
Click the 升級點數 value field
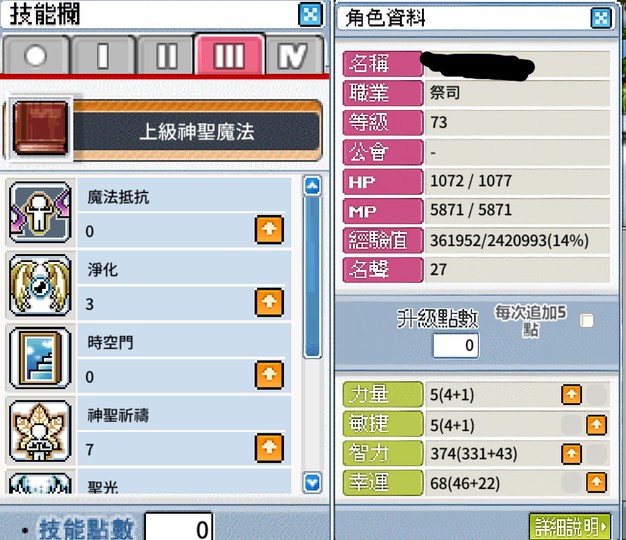click(456, 345)
